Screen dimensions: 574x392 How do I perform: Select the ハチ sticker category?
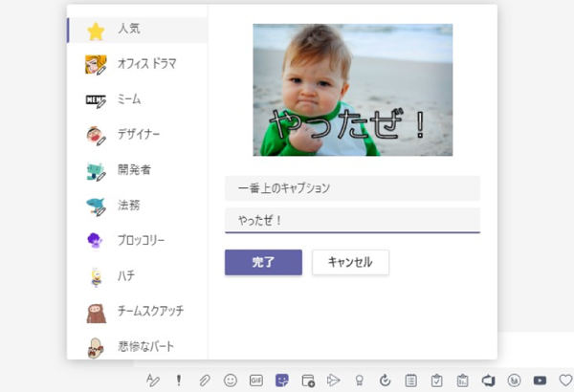click(138, 276)
